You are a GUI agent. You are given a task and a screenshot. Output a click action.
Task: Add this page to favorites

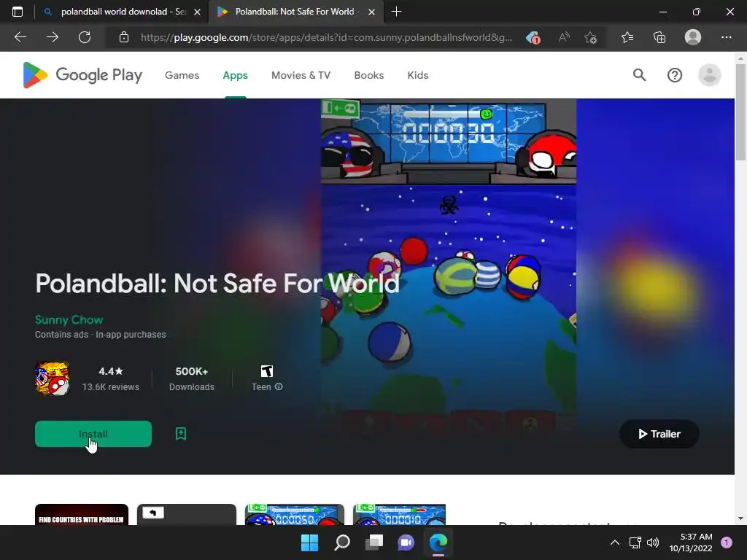coord(591,38)
